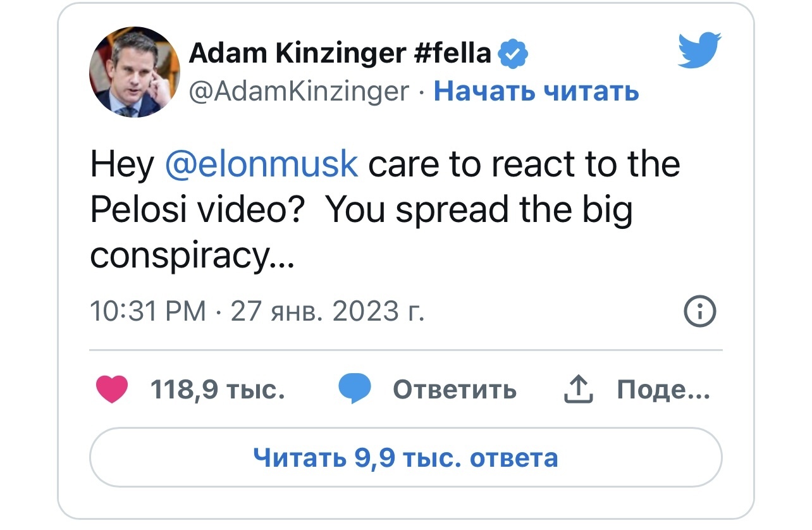Click the Twitter bird logo

(699, 51)
